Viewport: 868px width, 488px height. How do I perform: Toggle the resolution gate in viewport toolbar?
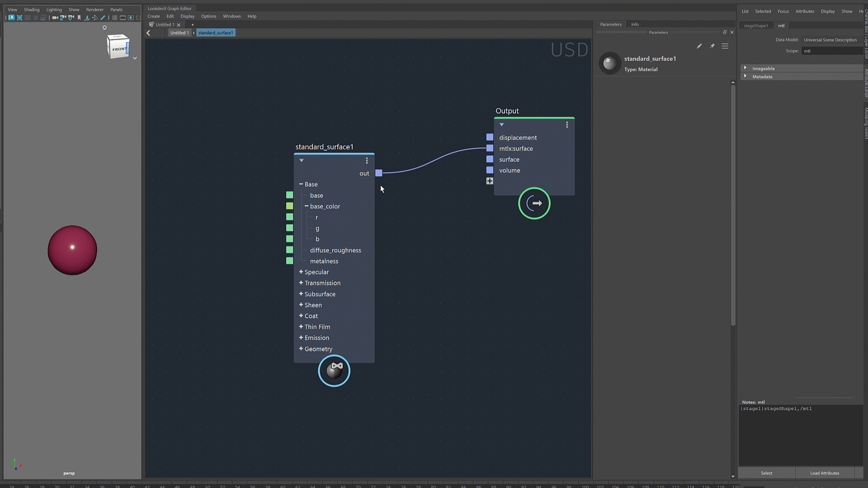(x=130, y=18)
